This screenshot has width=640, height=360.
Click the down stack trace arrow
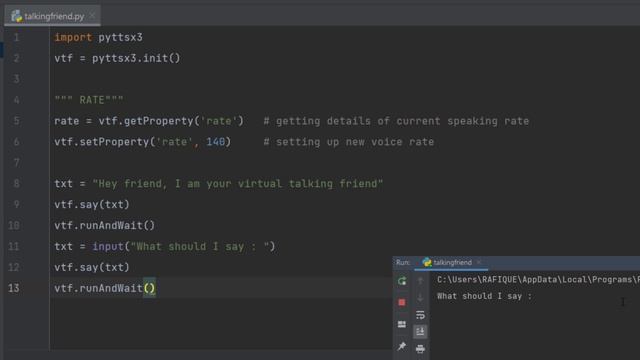tap(420, 298)
